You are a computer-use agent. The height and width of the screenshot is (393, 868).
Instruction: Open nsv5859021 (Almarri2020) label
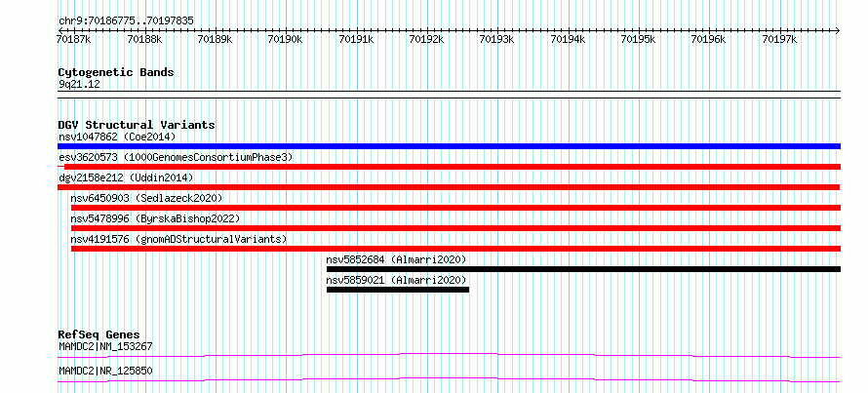point(396,280)
